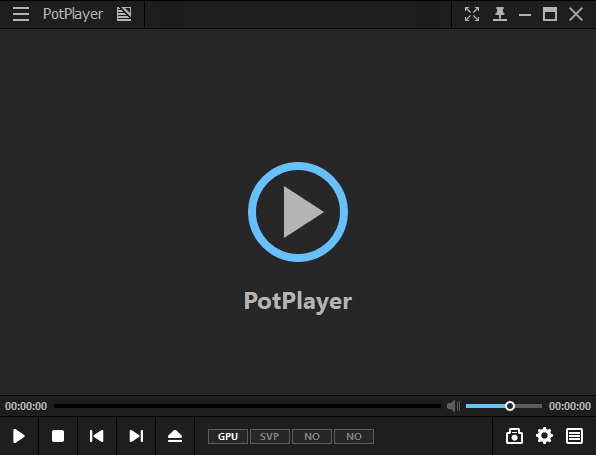
Task: Click the seek bar track
Action: 247,406
